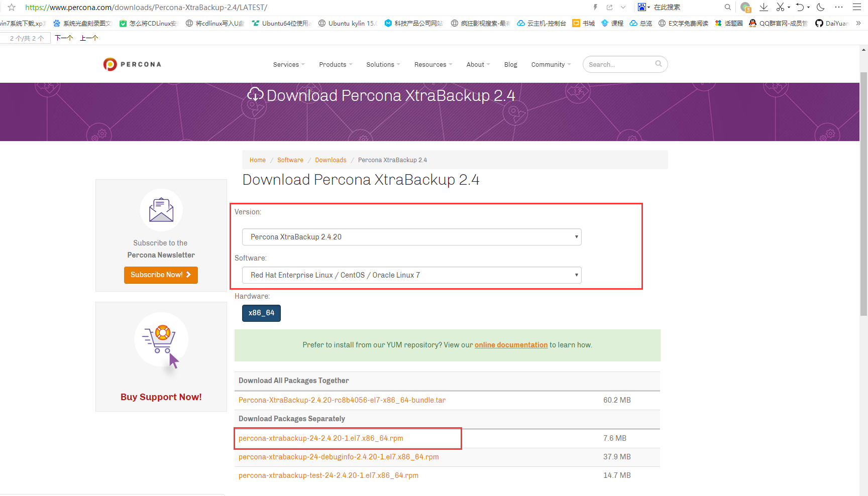Viewport: 868px width, 496px height.
Task: Open the DaiYuan GitHub bookmark
Action: (832, 24)
